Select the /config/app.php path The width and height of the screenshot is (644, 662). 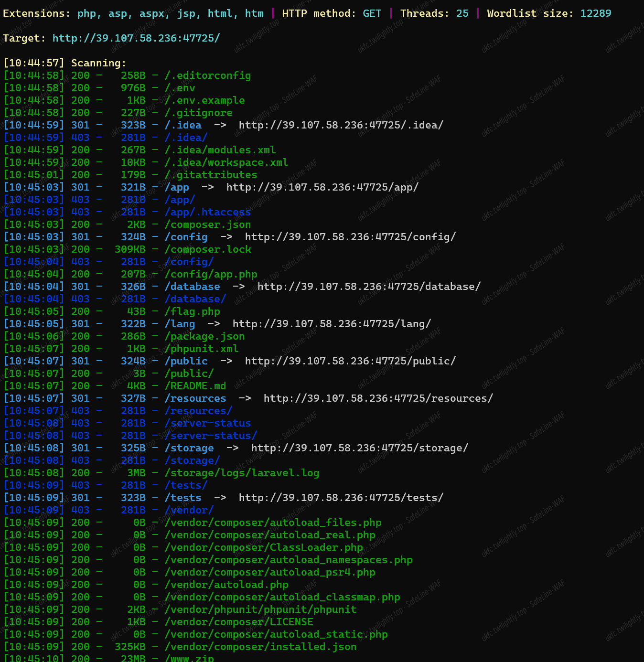tap(211, 274)
